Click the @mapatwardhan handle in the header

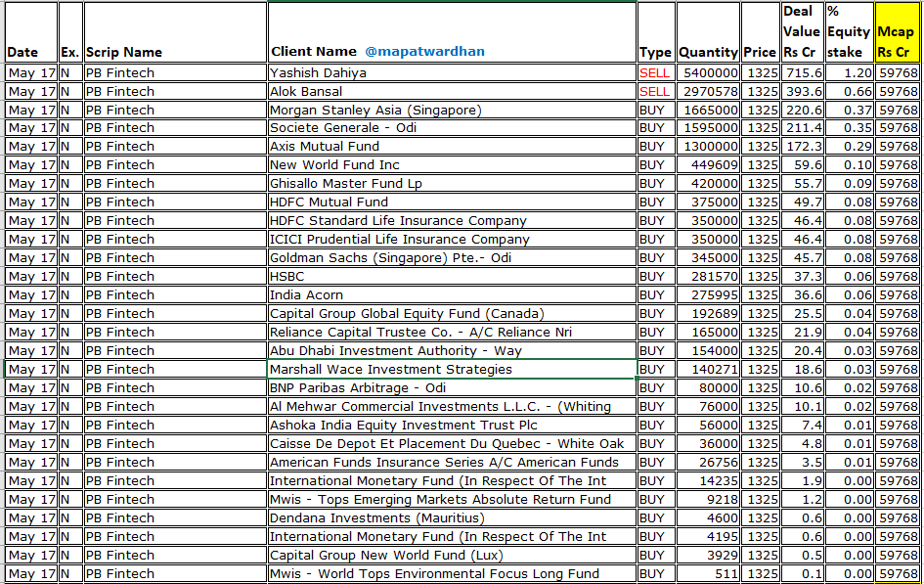(x=425, y=52)
